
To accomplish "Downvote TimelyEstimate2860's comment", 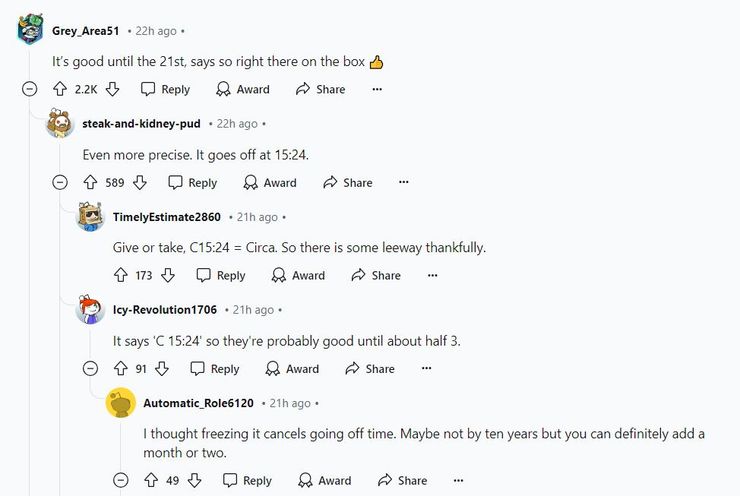I will coord(168,275).
